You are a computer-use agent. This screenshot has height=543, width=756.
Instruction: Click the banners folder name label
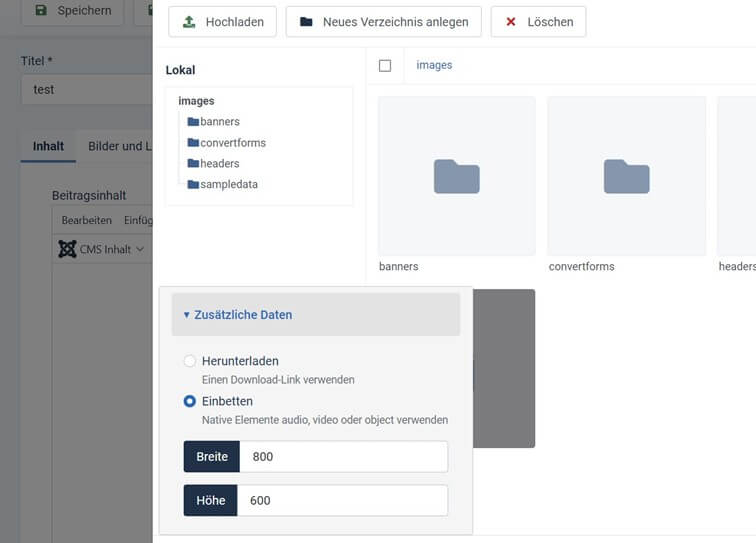tap(399, 266)
